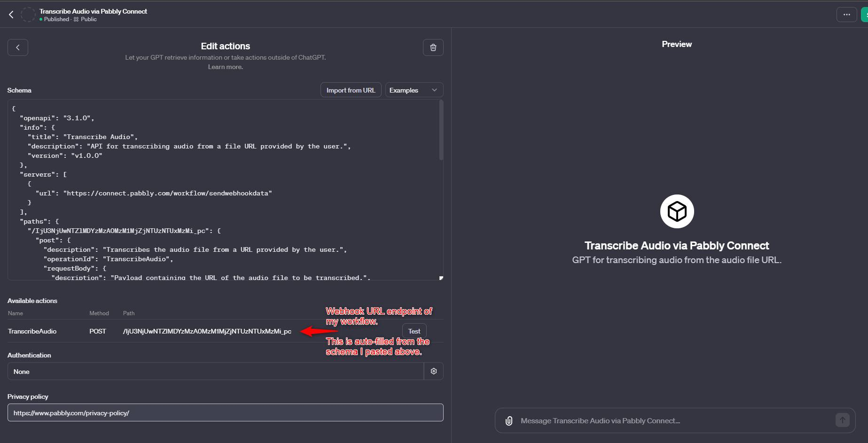Click the Edit actions heading

click(226, 46)
